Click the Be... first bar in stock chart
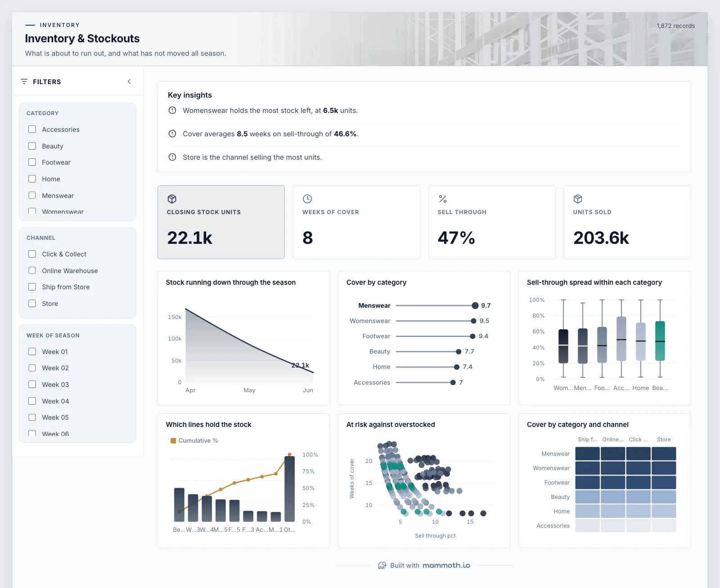The image size is (720, 588). coord(179,505)
